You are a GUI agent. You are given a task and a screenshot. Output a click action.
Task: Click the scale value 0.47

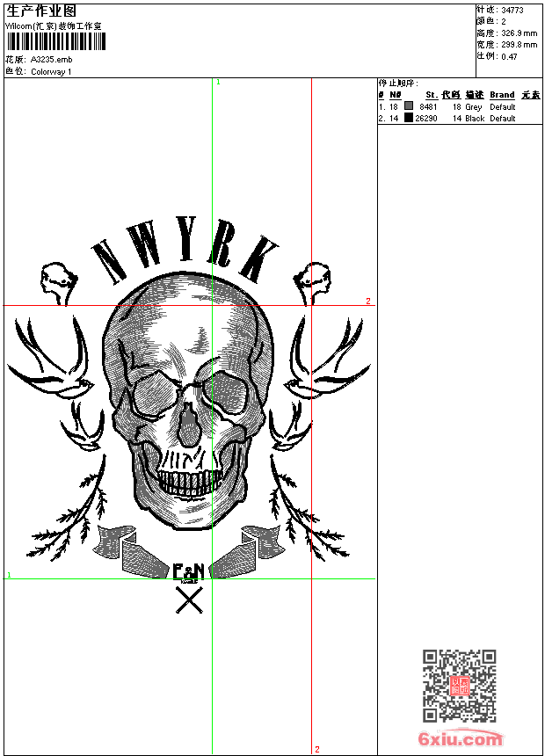pos(509,56)
